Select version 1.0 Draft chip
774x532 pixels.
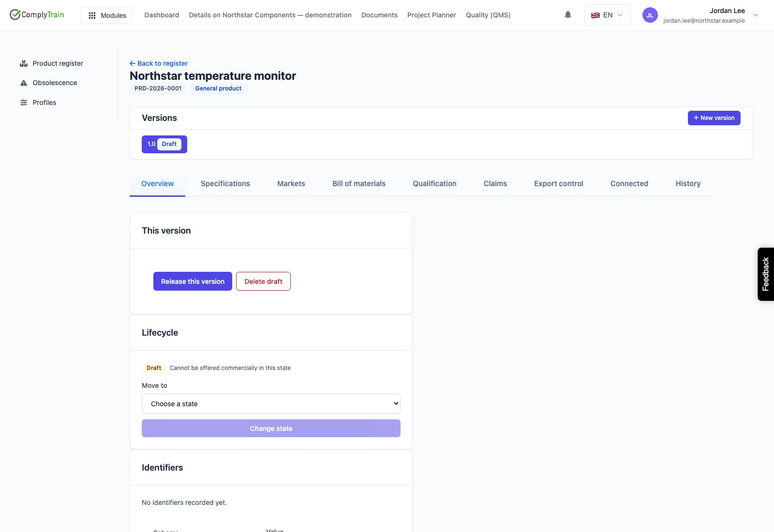[x=164, y=144]
